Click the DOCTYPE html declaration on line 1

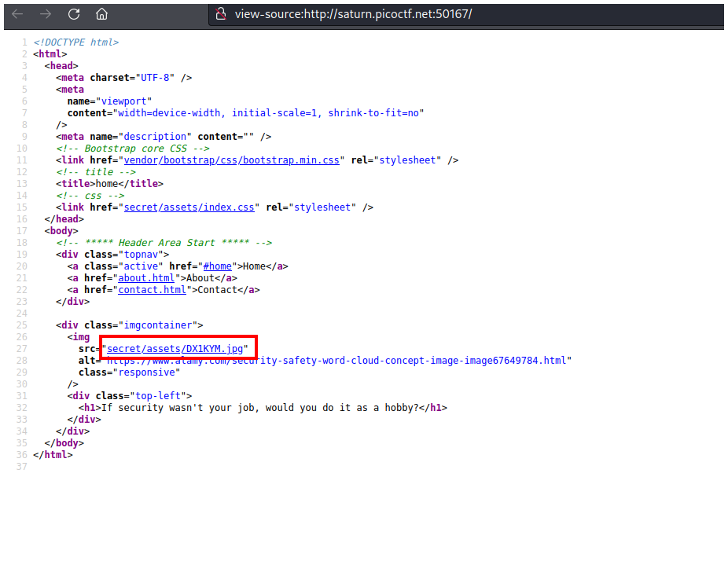76,42
